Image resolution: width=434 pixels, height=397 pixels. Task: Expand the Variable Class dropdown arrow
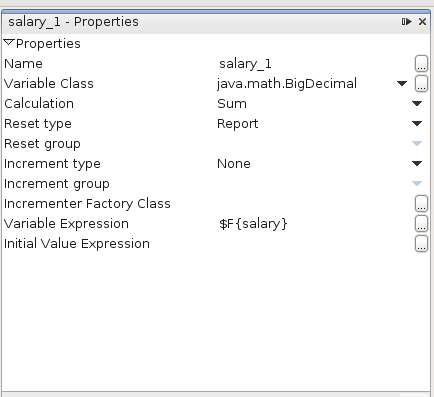click(x=402, y=83)
